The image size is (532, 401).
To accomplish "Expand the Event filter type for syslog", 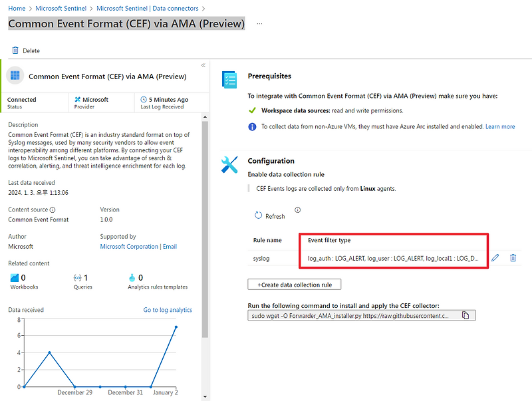I will pos(394,258).
